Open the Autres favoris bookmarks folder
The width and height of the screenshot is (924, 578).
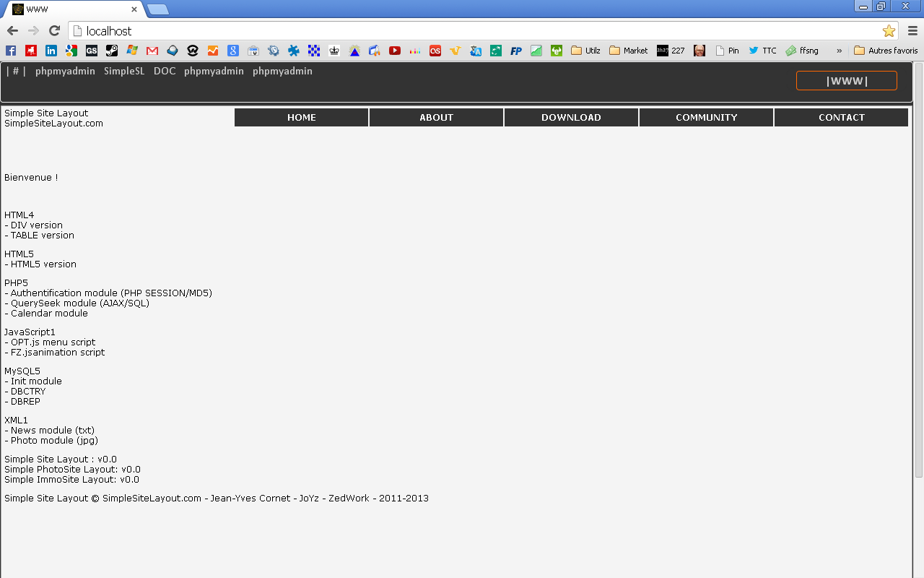tap(886, 51)
